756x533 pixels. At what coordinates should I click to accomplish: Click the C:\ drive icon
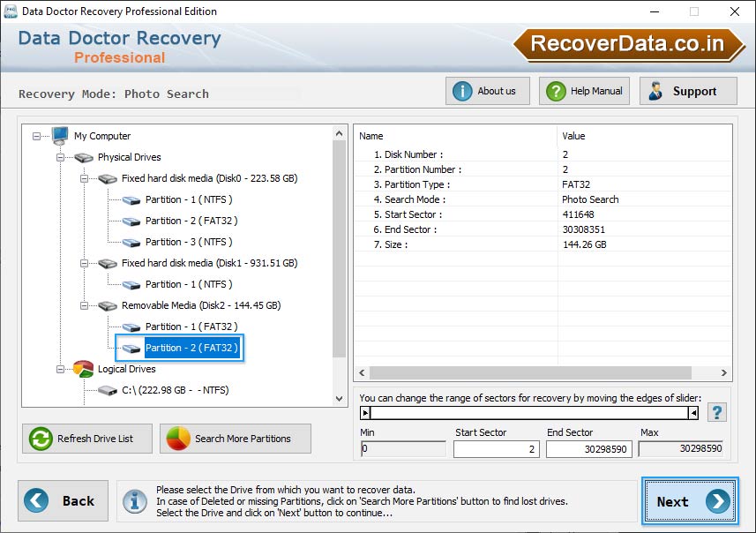click(108, 390)
